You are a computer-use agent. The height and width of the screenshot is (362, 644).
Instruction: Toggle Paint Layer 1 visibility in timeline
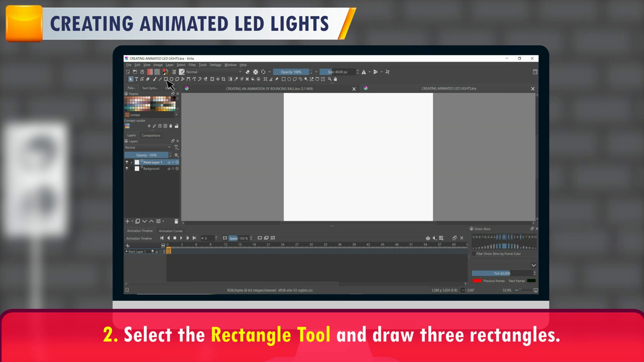tap(152, 251)
